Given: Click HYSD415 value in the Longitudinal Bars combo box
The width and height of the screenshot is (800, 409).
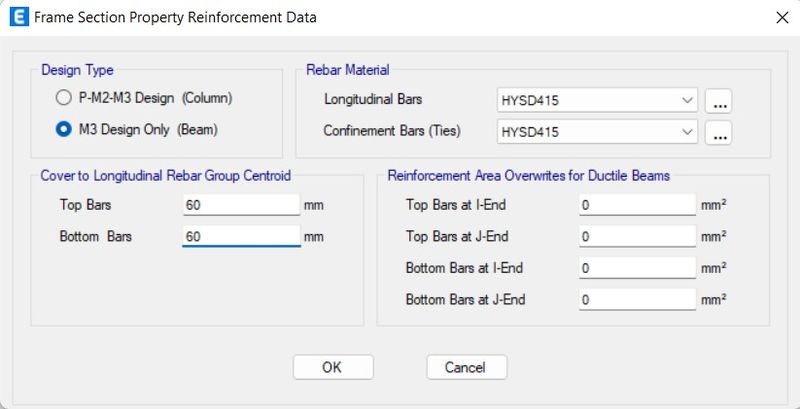Looking at the screenshot, I should pos(530,100).
